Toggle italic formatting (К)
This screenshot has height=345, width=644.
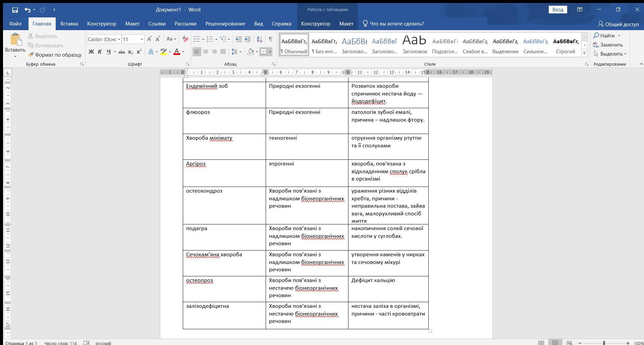click(x=100, y=52)
